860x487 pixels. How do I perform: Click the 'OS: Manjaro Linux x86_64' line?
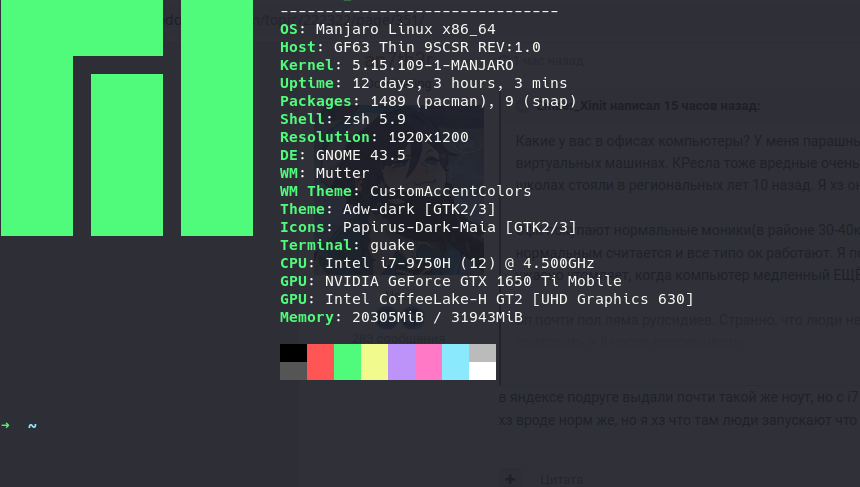click(x=388, y=29)
